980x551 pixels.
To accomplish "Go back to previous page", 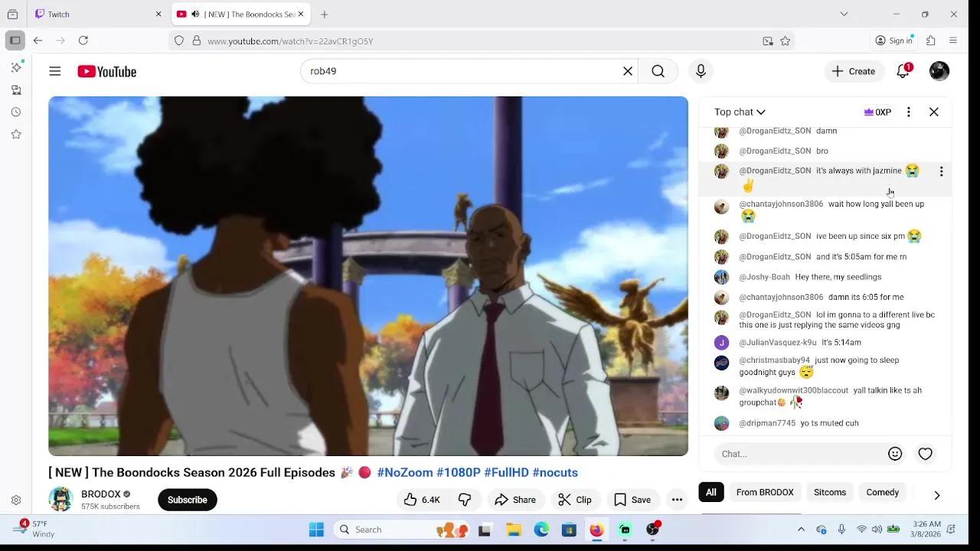I will coord(38,41).
